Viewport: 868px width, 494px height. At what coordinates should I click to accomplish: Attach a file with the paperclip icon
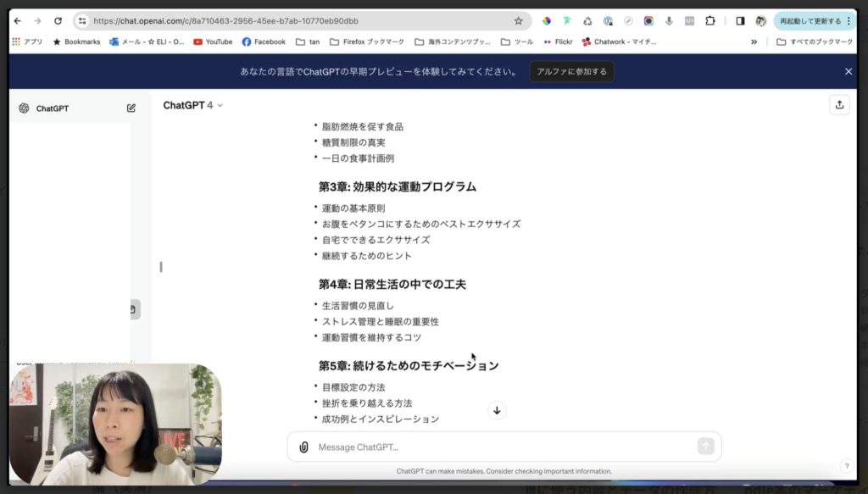click(x=303, y=447)
